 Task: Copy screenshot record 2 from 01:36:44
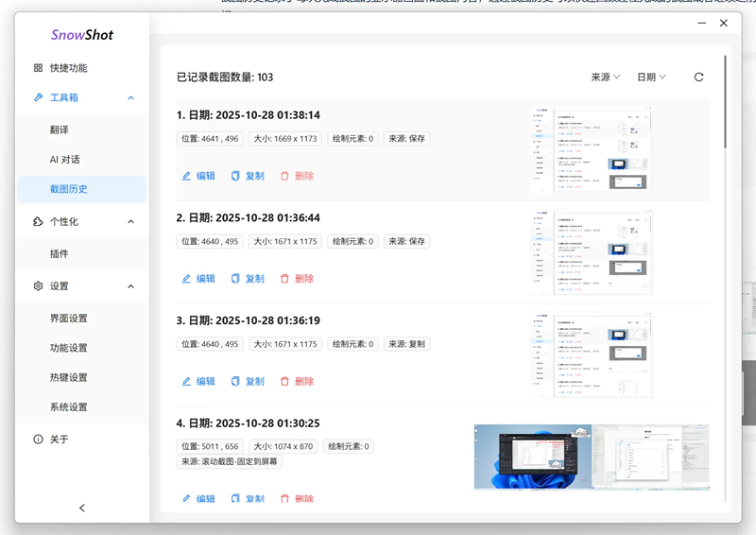coord(248,278)
